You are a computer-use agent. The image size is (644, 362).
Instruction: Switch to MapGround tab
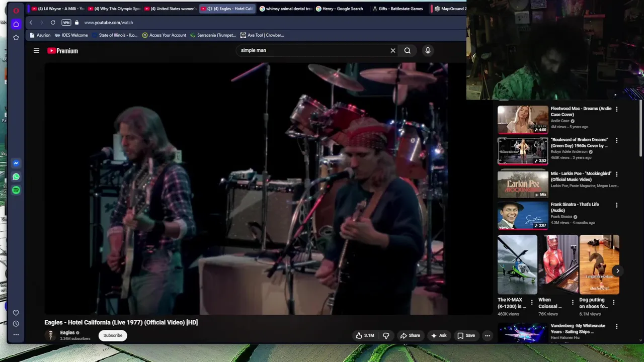coord(450,9)
